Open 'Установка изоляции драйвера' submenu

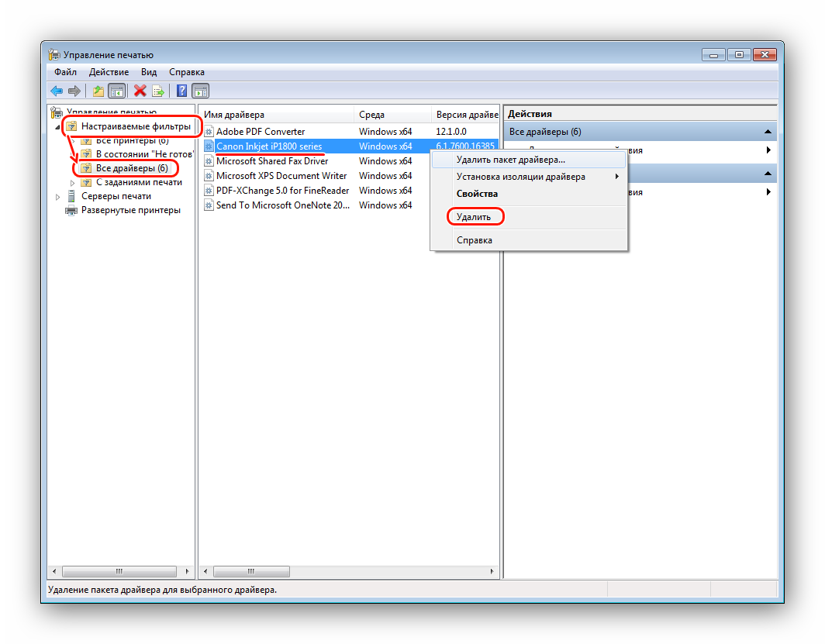pos(520,177)
